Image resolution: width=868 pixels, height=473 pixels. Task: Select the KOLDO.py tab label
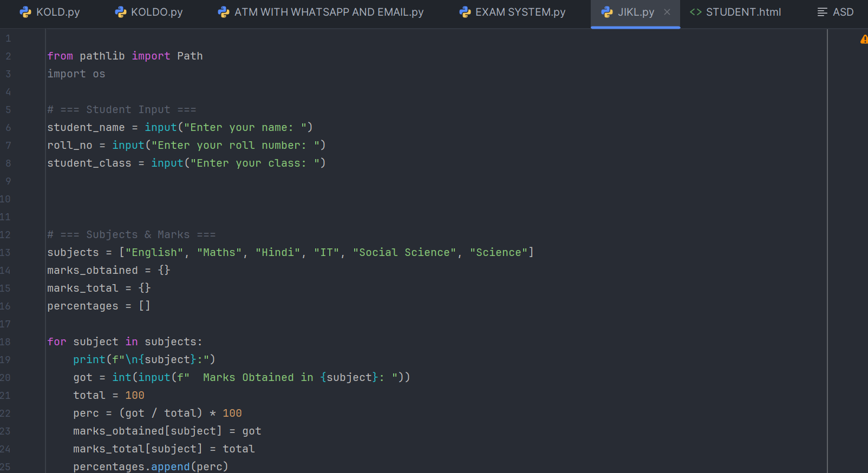click(156, 12)
